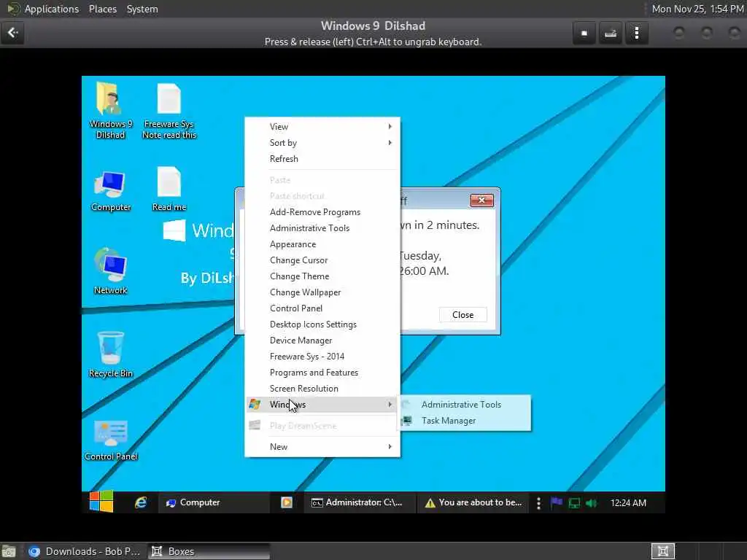Open Desktop Icons Settings
This screenshot has height=560, width=747.
(322, 324)
